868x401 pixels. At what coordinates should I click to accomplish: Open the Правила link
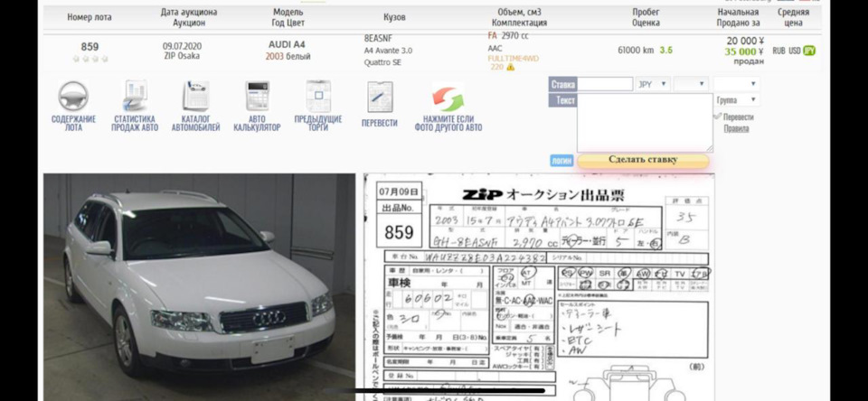coord(736,129)
